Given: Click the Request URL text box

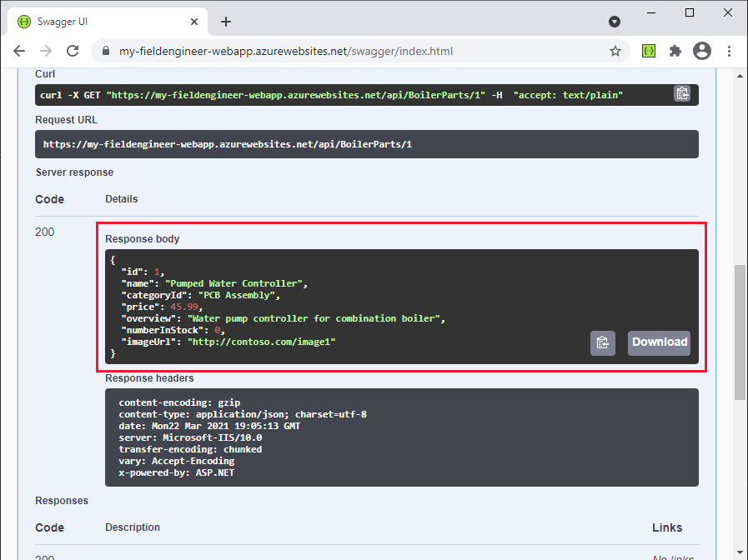Looking at the screenshot, I should coord(366,144).
